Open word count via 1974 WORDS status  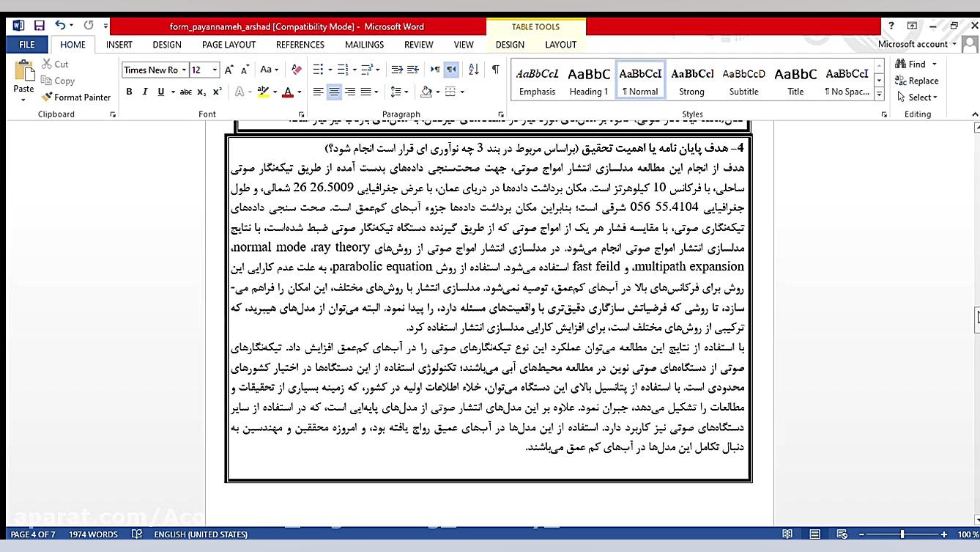coord(93,534)
